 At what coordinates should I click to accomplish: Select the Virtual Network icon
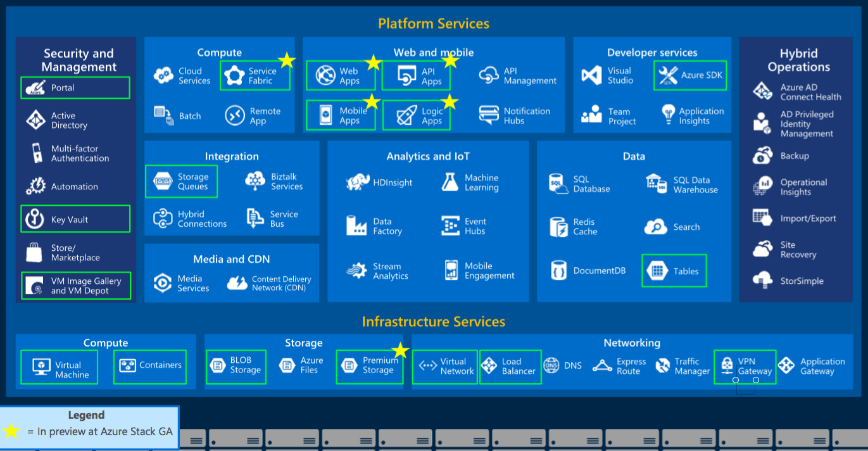427,365
